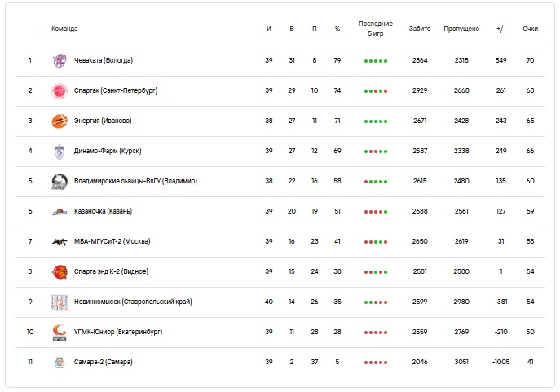
Task: Click Чеваката's 549 point difference
Action: pyautogui.click(x=500, y=60)
